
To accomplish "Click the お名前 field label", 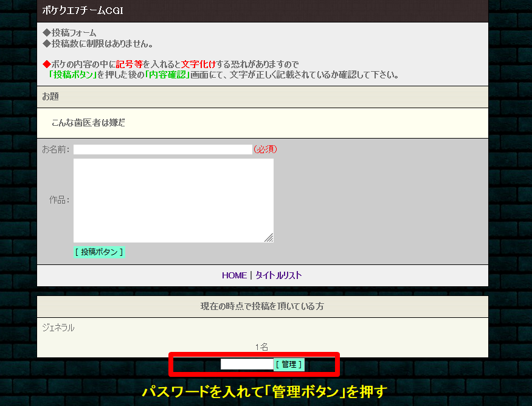I will click(x=55, y=150).
